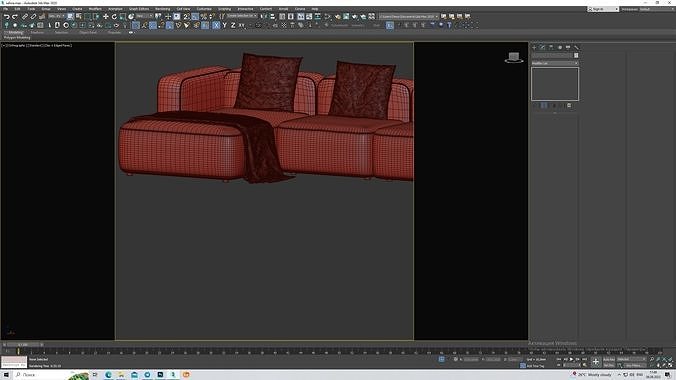Image resolution: width=676 pixels, height=380 pixels.
Task: Activate the Select Object tool
Action: 70,16
